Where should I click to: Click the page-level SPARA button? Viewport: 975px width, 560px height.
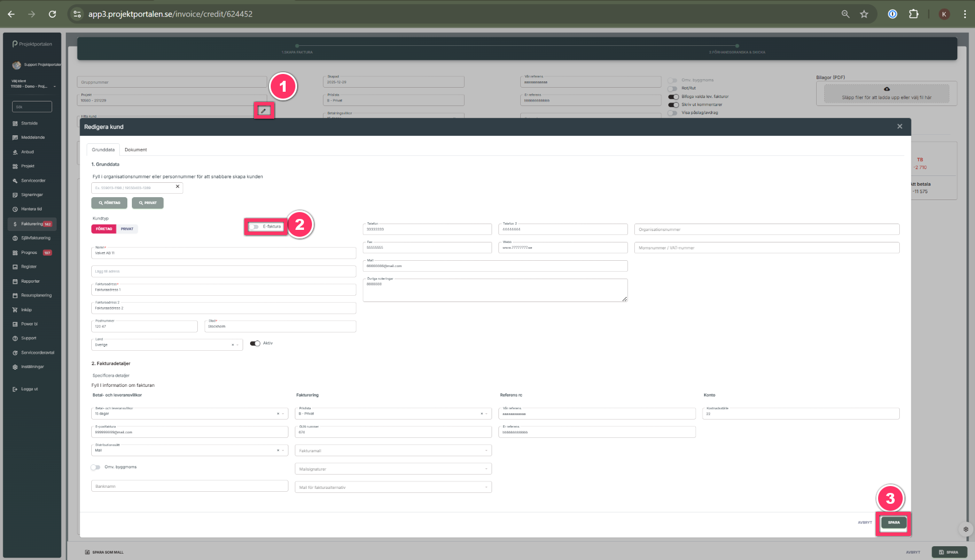point(949,552)
